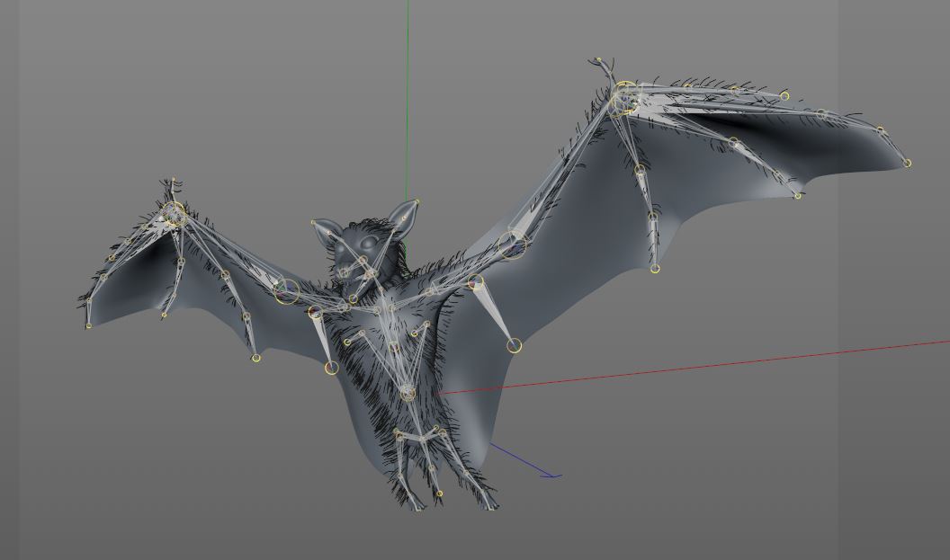Screen dimensions: 950x560
Task: Select the joint at the upright ear's tip
Action: (417, 201)
